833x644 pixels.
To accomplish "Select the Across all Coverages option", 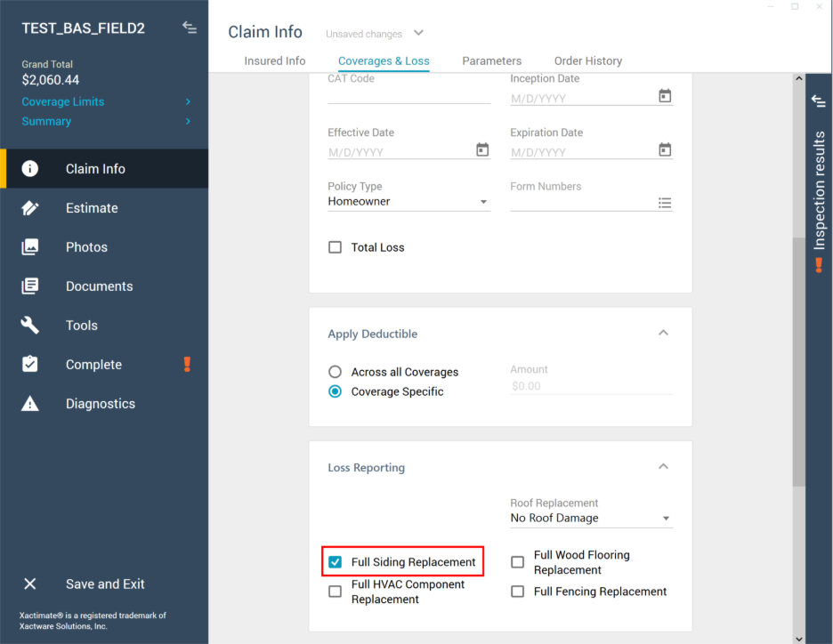I will point(336,372).
